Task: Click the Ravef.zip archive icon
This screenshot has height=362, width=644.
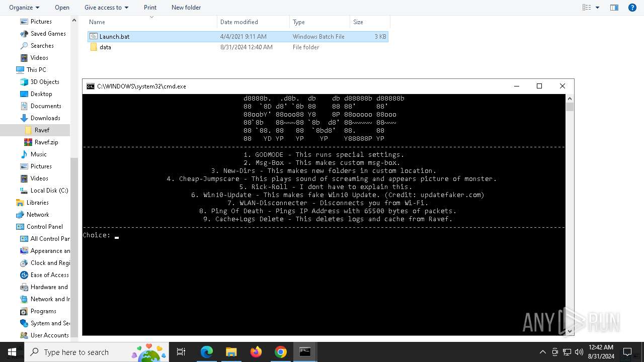Action: pyautogui.click(x=28, y=142)
